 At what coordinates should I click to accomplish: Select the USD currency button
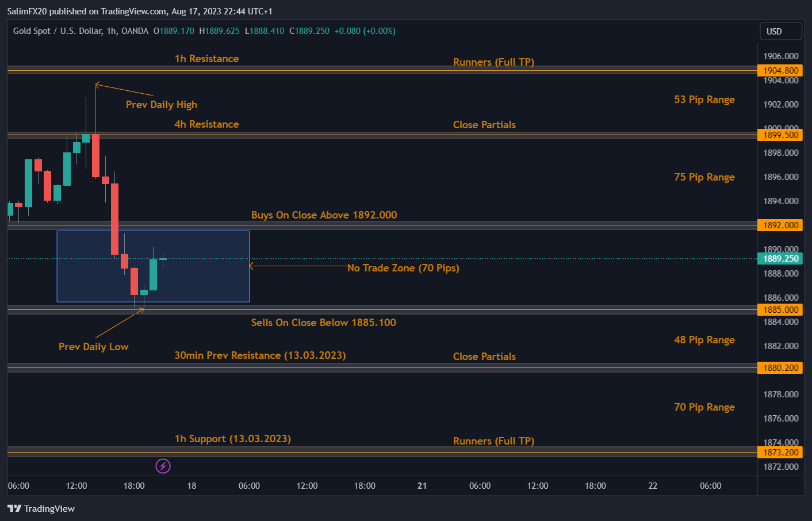click(780, 31)
